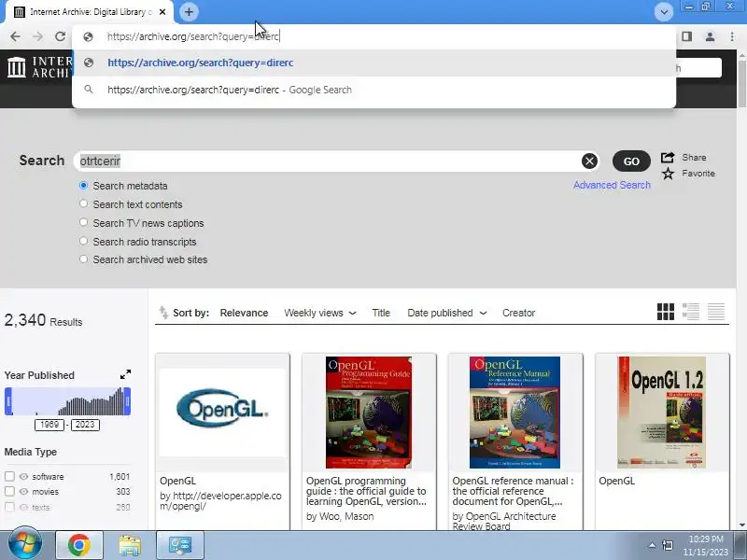Viewport: 747px width, 560px height.
Task: Toggle the texts eye visibility icon
Action: click(24, 507)
